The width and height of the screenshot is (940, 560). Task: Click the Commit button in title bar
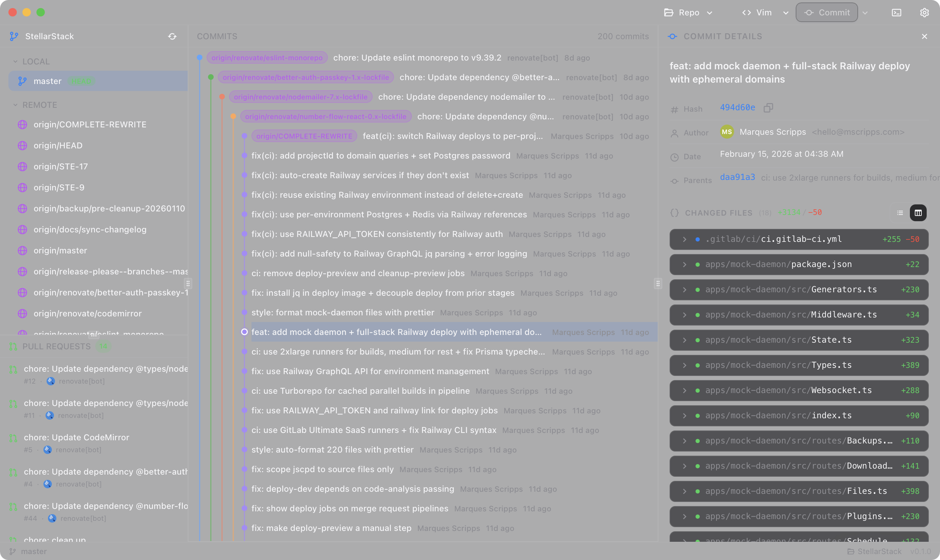coord(828,13)
